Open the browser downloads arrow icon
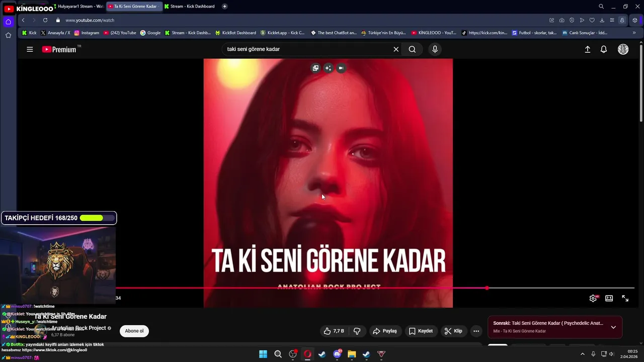The height and width of the screenshot is (362, 644). point(602,20)
